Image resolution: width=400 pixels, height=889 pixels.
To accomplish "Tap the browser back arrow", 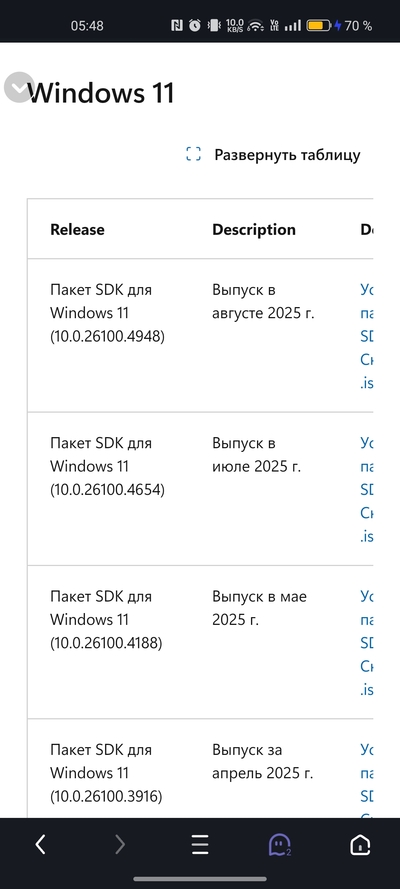I will (x=40, y=845).
